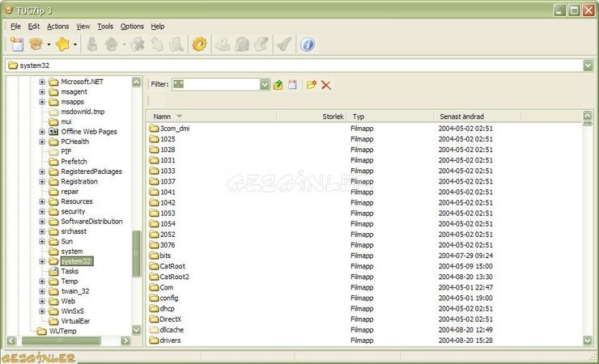
Task: Open the File menu
Action: [15, 27]
